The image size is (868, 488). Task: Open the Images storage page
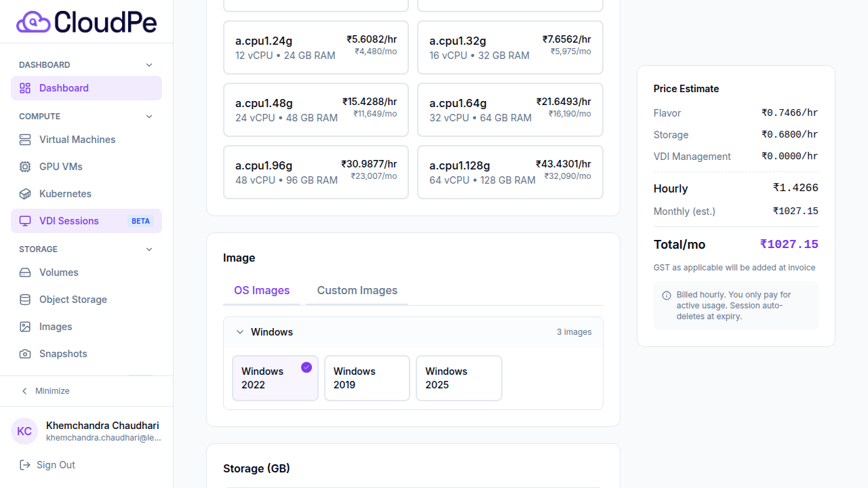point(86,327)
